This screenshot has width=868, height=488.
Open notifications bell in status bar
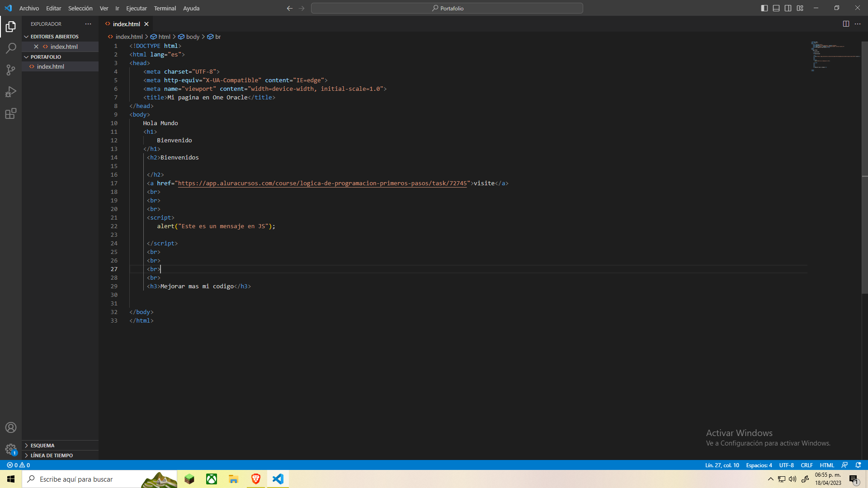(x=858, y=465)
